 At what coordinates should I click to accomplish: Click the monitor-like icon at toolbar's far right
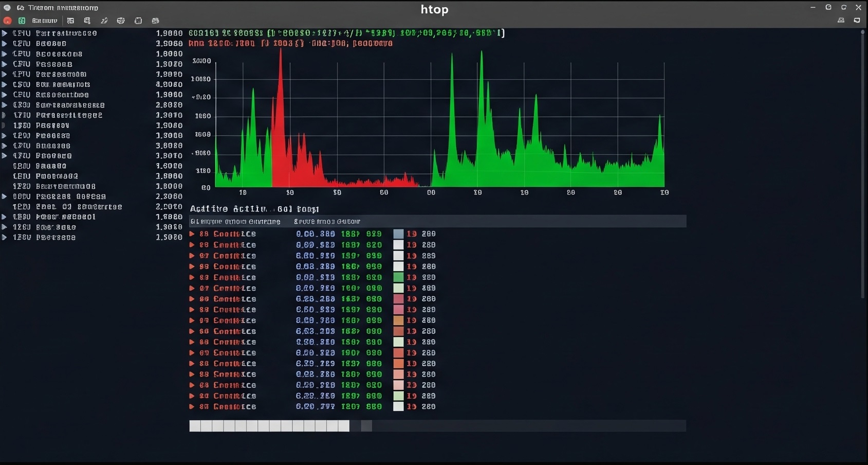click(x=857, y=21)
